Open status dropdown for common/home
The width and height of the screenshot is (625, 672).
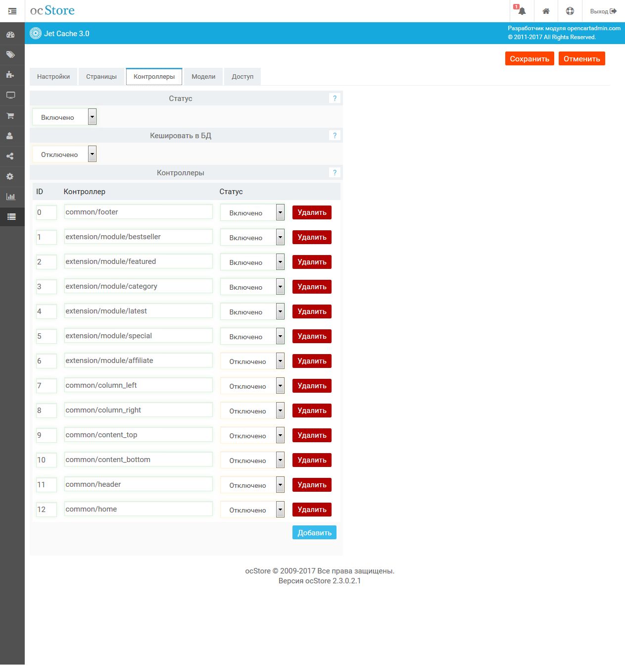pos(252,510)
